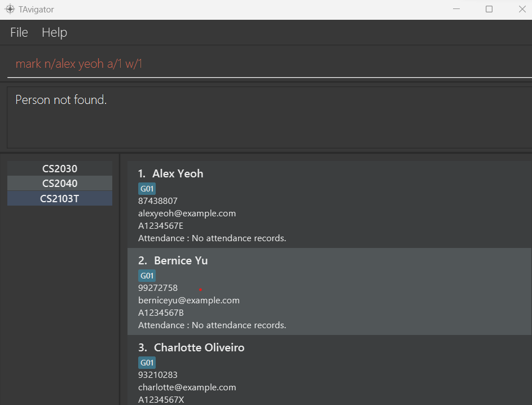
Task: Click student ID A1234567B
Action: [161, 313]
